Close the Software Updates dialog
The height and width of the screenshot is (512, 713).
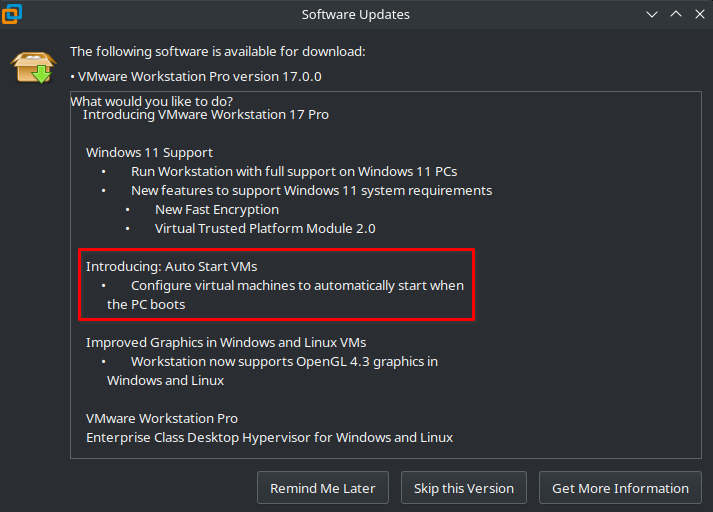pyautogui.click(x=700, y=14)
